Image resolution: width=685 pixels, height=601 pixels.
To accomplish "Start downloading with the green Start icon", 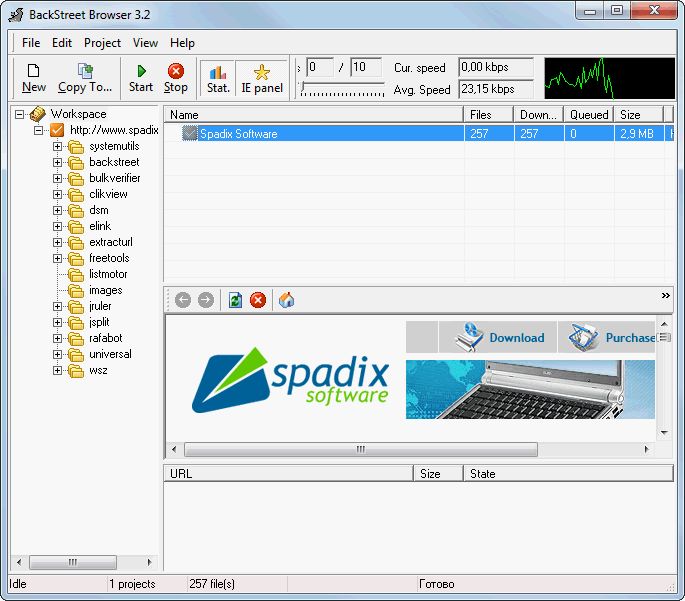I will [x=141, y=71].
